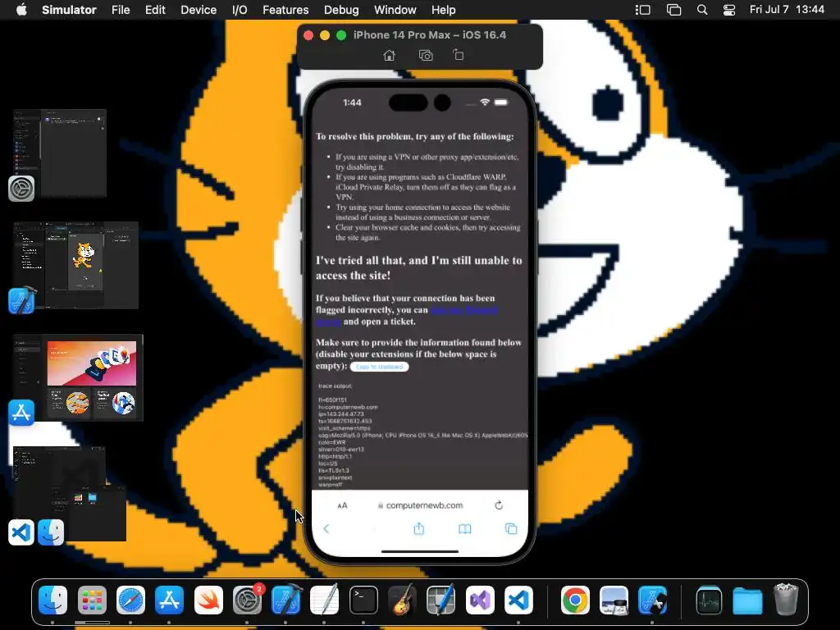Click the Copy to clipboard button
The height and width of the screenshot is (630, 840).
click(x=379, y=367)
